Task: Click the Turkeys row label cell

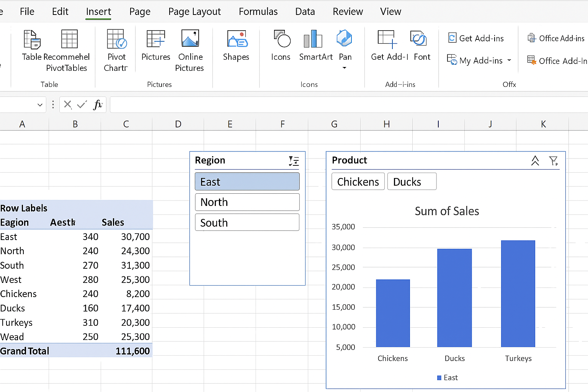Action: 16,323
